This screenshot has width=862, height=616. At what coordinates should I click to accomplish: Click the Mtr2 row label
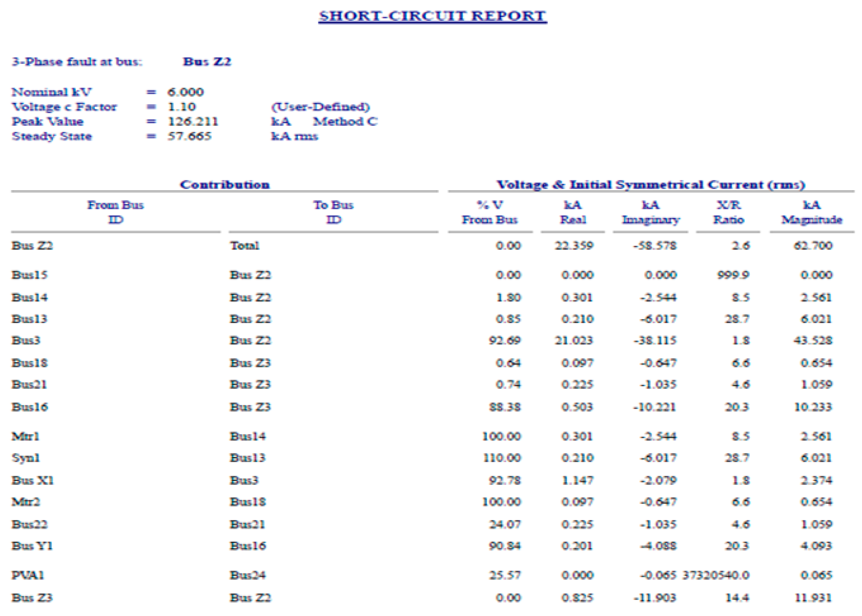tap(25, 502)
